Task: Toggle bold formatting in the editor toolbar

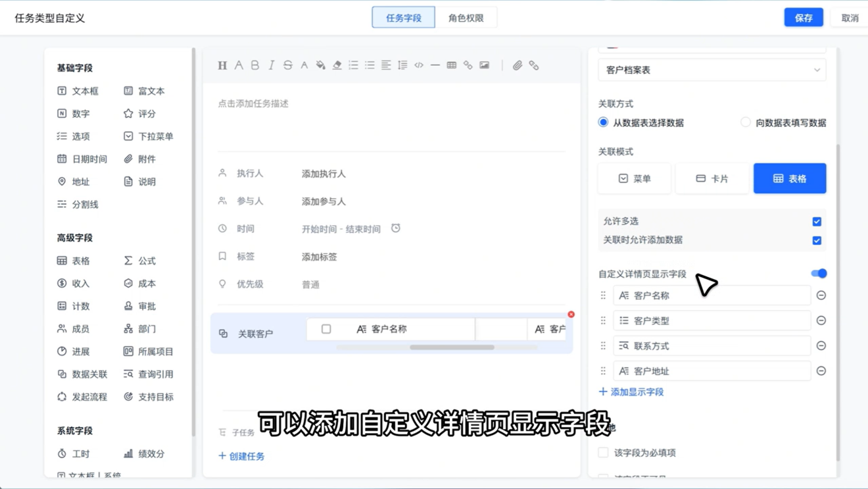Action: 255,65
